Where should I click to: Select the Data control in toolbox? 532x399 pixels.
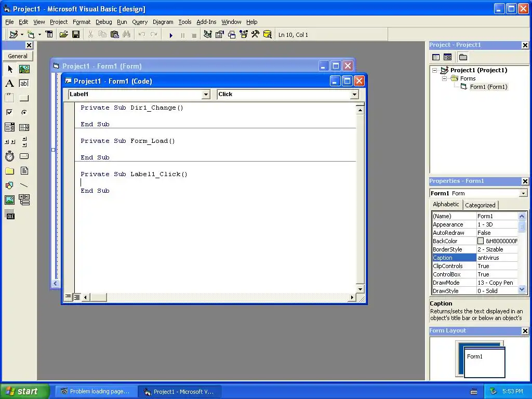pyautogui.click(x=24, y=200)
